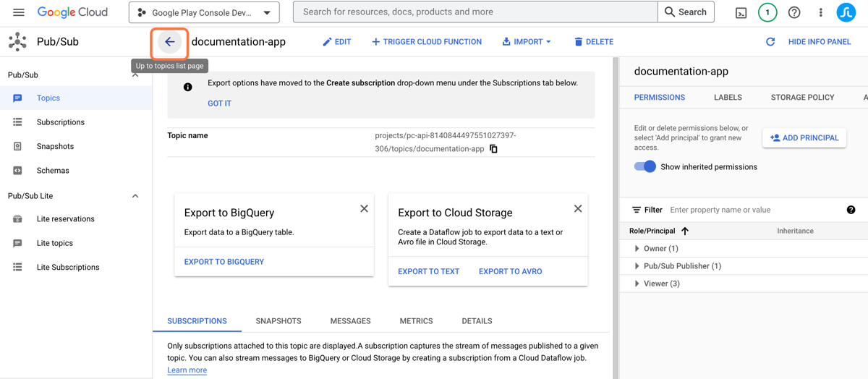Edit the documentation-app topic
Viewport: 868px width, 379px height.
(337, 42)
